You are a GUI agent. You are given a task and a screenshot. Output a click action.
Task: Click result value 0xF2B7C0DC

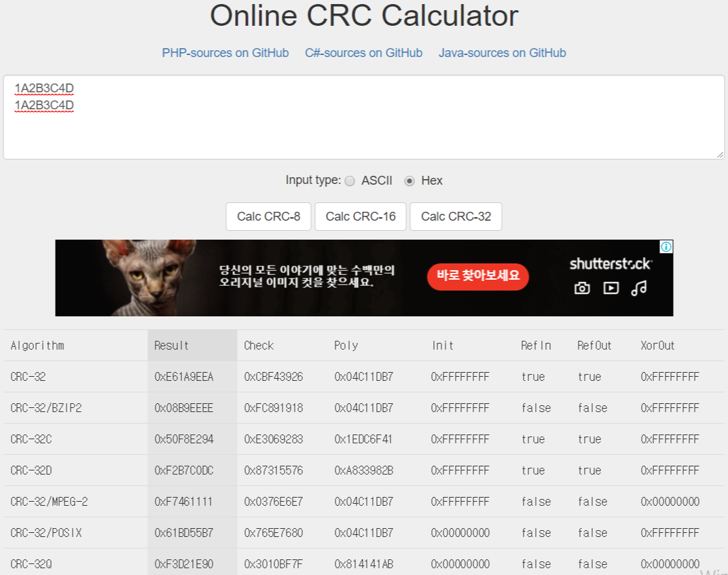(184, 470)
